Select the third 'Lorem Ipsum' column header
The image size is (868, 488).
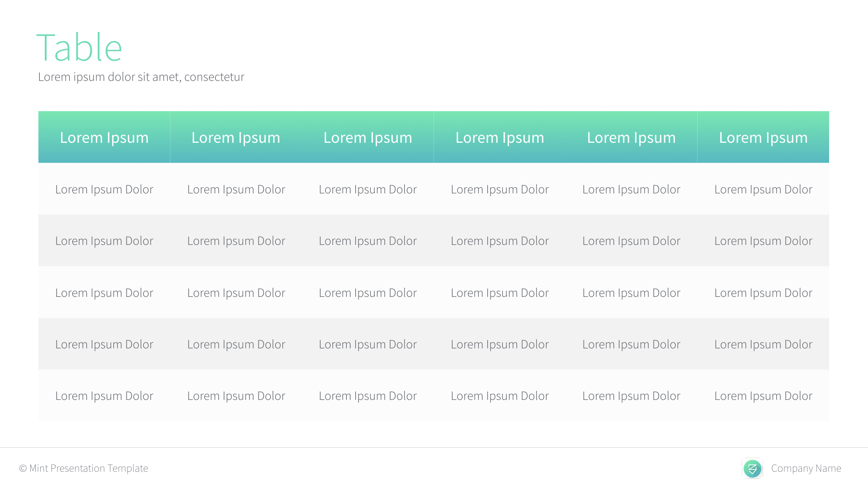coord(368,137)
